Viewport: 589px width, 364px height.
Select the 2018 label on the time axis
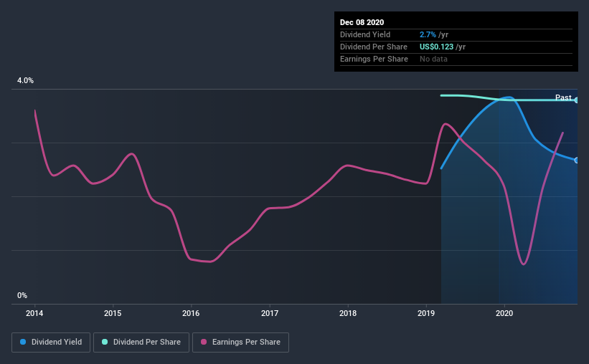tap(348, 313)
